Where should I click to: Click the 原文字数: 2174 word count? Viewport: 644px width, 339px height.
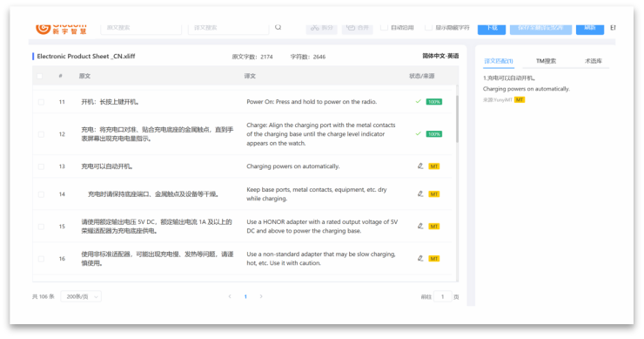(252, 57)
